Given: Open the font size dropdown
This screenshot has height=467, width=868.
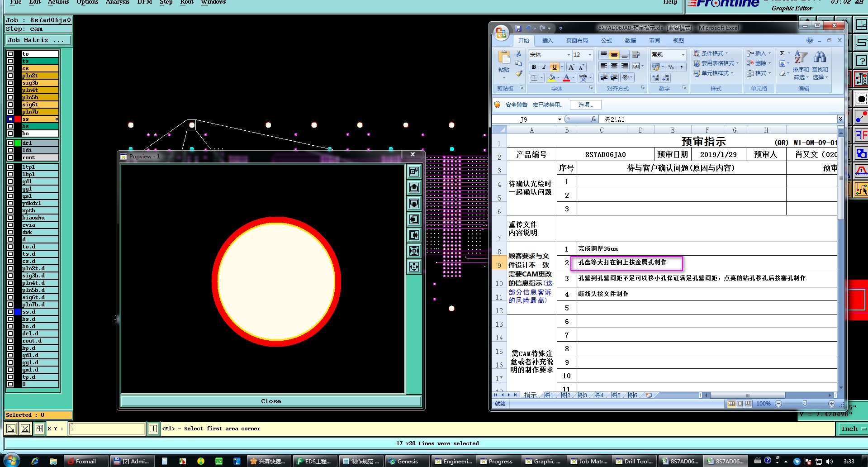Looking at the screenshot, I should pyautogui.click(x=590, y=55).
